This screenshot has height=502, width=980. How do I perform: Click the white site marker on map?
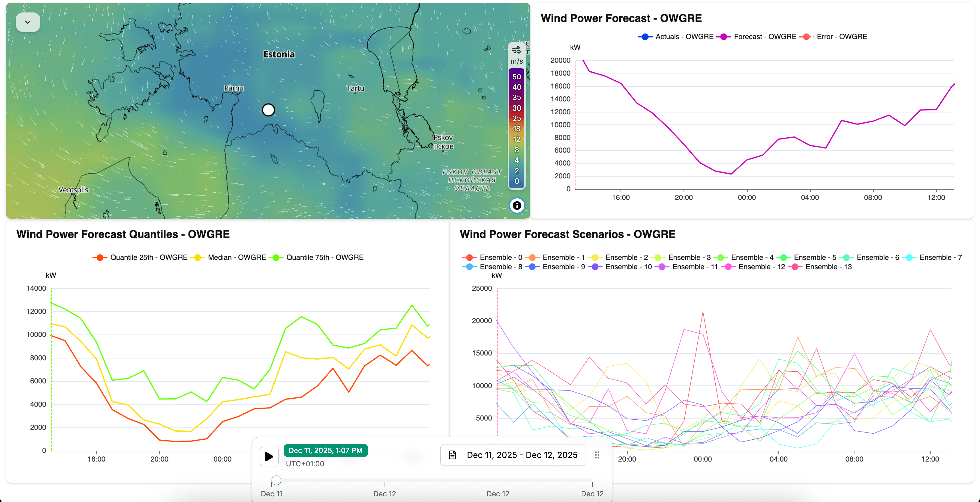[x=268, y=110]
